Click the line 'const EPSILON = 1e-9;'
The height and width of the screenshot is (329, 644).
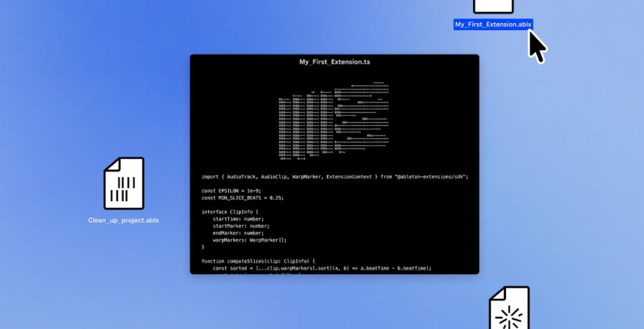(x=231, y=191)
